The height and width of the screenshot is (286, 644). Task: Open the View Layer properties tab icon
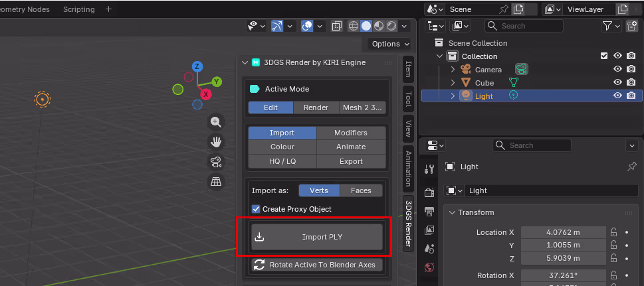tap(429, 230)
